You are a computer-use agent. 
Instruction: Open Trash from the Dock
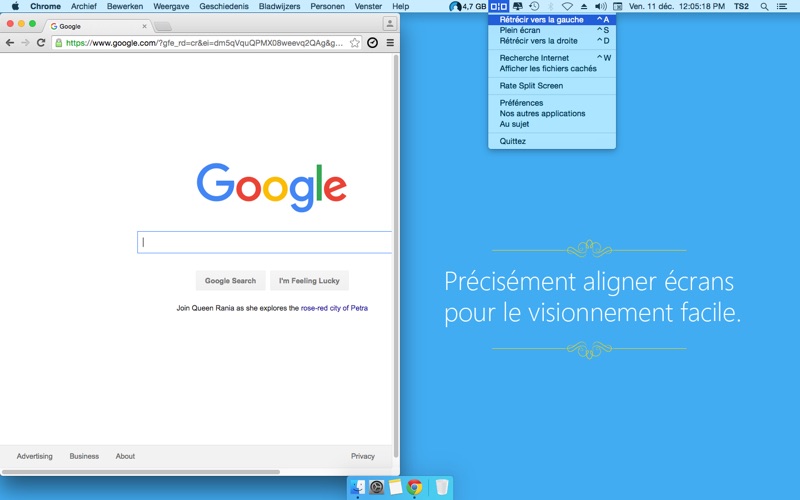click(x=441, y=487)
